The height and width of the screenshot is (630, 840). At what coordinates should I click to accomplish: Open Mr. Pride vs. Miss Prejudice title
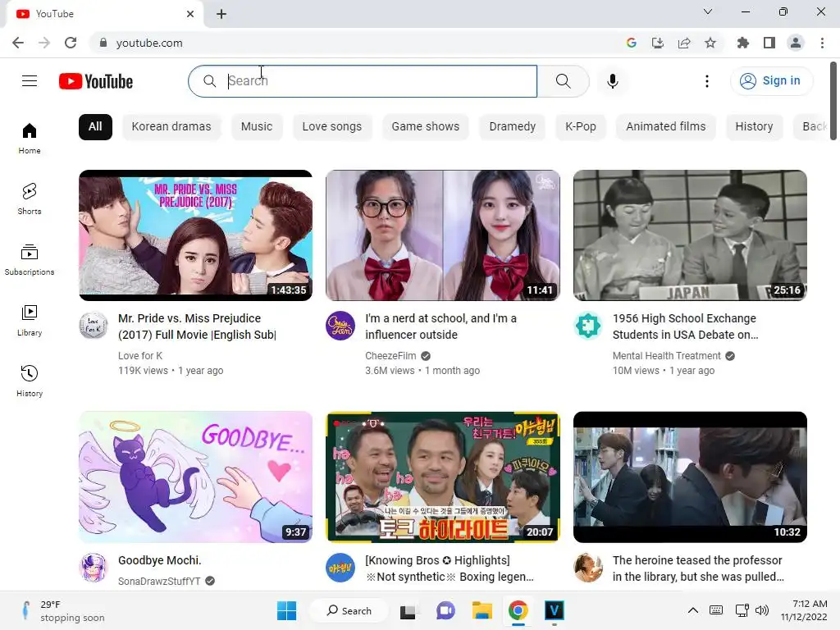197,326
